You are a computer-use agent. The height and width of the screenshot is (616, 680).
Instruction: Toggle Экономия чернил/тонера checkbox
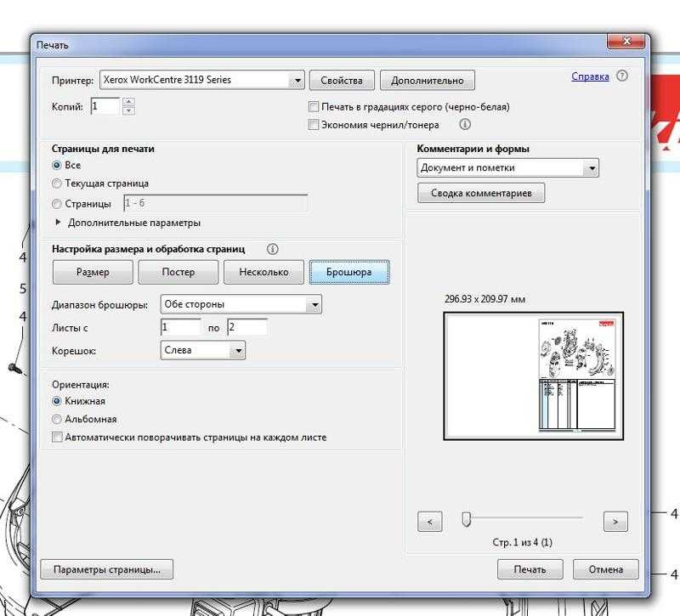pyautogui.click(x=313, y=125)
